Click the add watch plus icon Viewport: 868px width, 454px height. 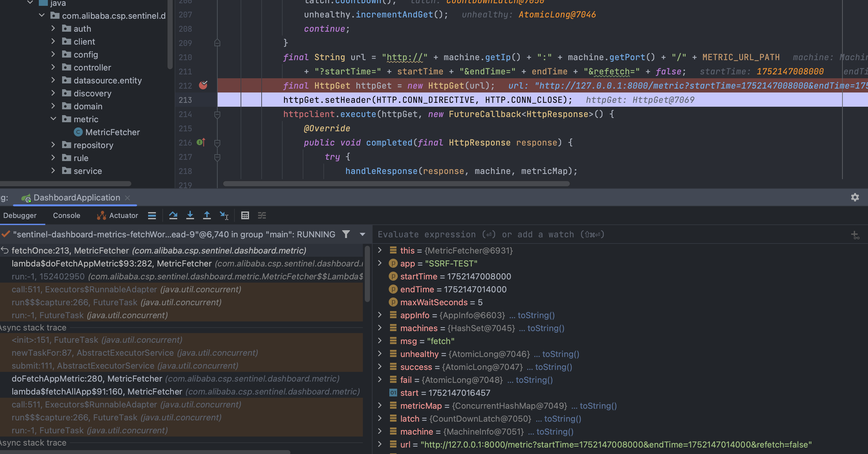(x=854, y=235)
